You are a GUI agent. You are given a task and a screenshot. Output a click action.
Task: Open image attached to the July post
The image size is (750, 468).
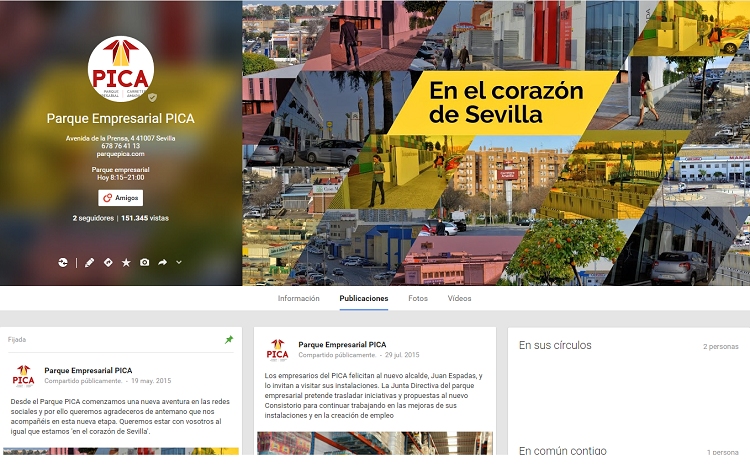(x=375, y=443)
